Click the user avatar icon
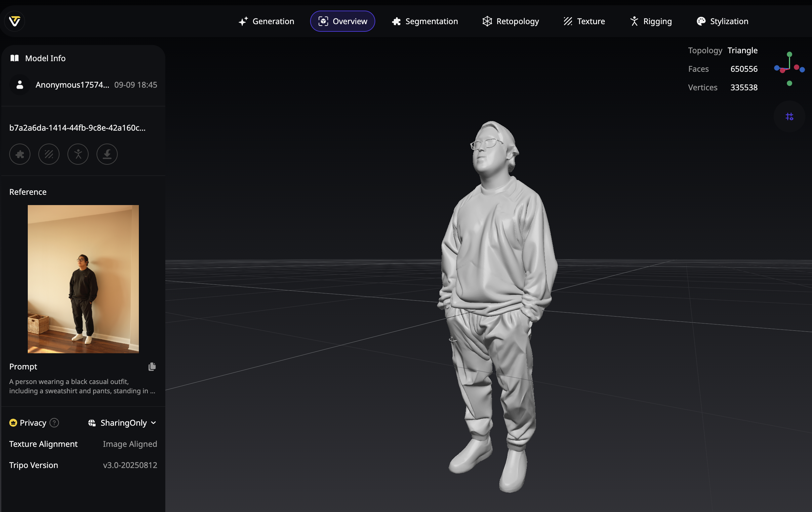 pyautogui.click(x=20, y=85)
